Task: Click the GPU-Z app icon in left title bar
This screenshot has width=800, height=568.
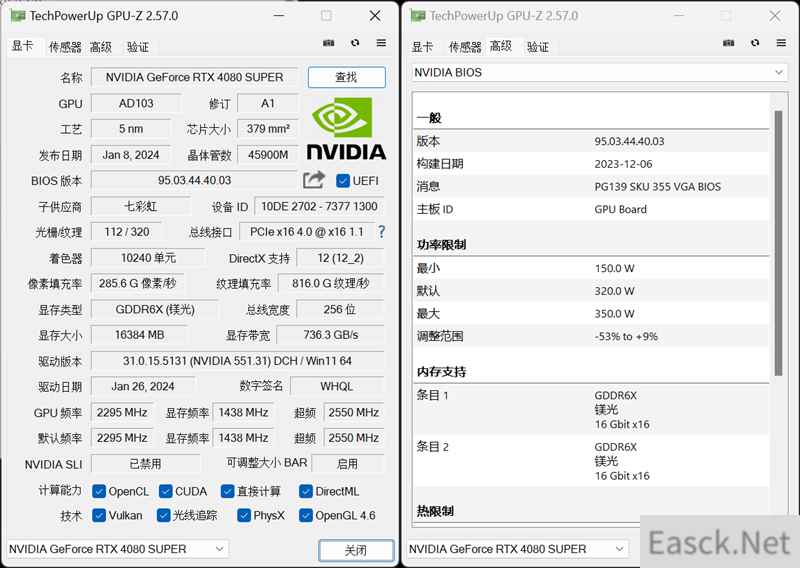Action: pyautogui.click(x=18, y=16)
